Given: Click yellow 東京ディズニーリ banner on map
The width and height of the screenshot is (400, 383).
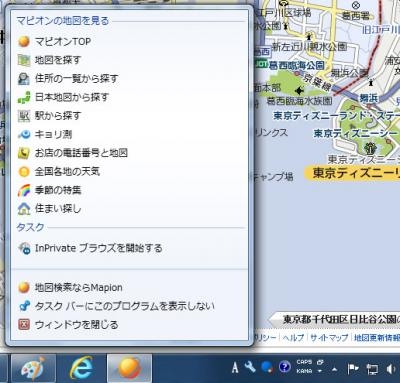Looking at the screenshot, I should (353, 173).
